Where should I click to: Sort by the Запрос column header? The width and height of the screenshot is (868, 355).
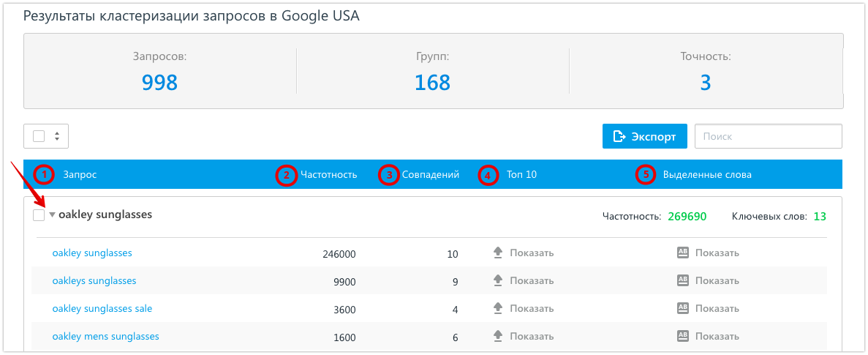point(80,175)
